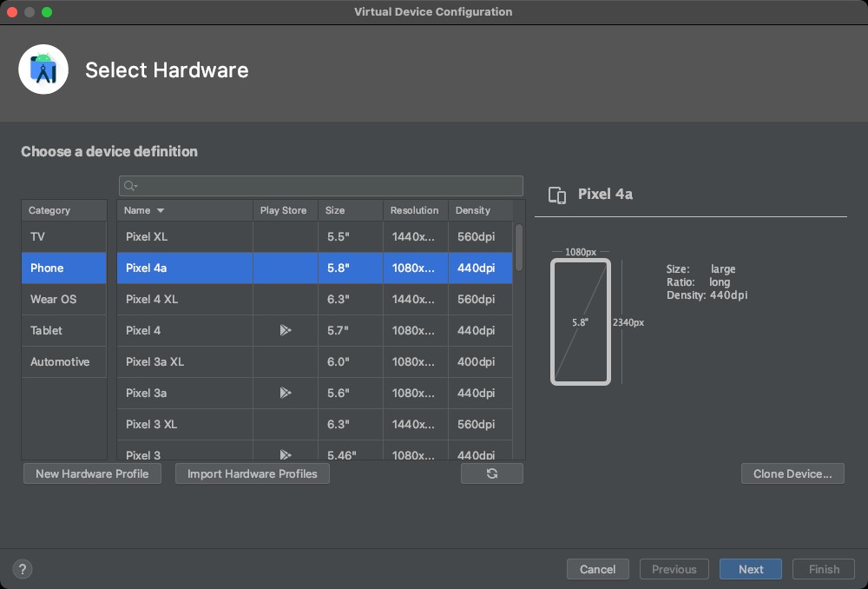Click the 5.5" size cell
Viewport: 868px width, 589px height.
(351, 236)
